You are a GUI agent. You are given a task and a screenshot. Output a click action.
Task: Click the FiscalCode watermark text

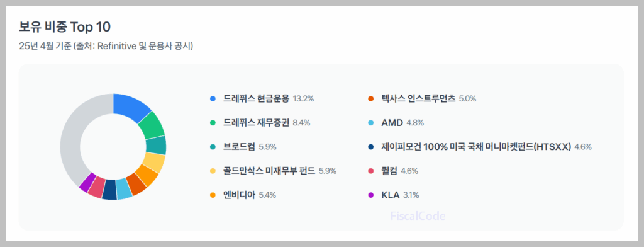click(x=418, y=216)
